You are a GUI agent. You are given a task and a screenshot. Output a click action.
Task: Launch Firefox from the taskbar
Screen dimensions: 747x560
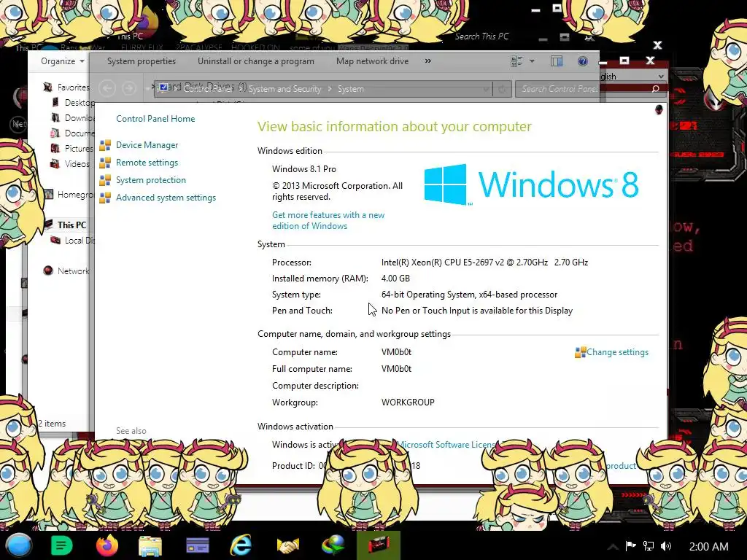point(107,545)
